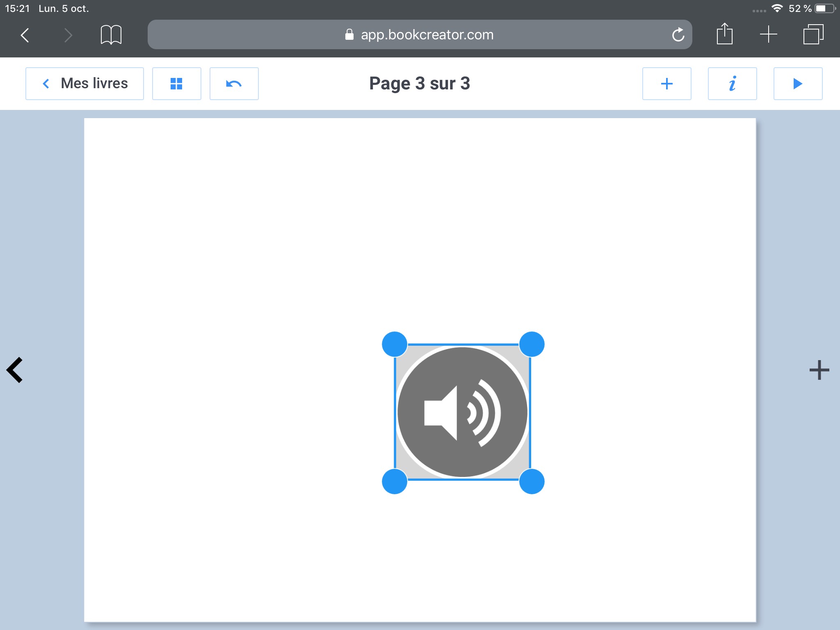This screenshot has width=840, height=630.
Task: Reload the page with refresh icon
Action: click(x=678, y=35)
